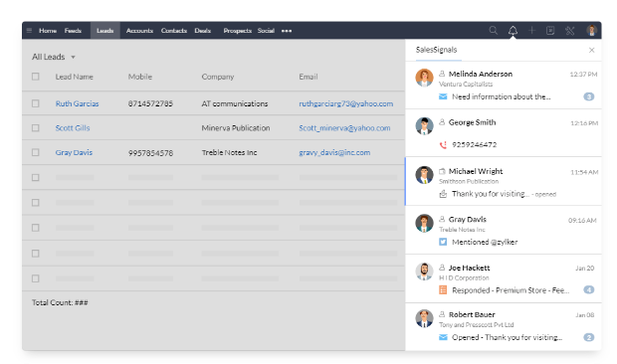Click the plus create icon

pyautogui.click(x=531, y=30)
